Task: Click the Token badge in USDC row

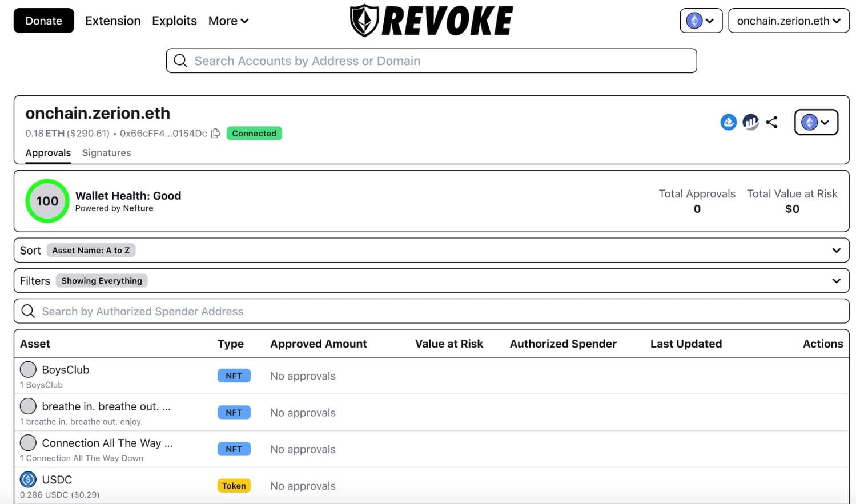Action: 234,486
